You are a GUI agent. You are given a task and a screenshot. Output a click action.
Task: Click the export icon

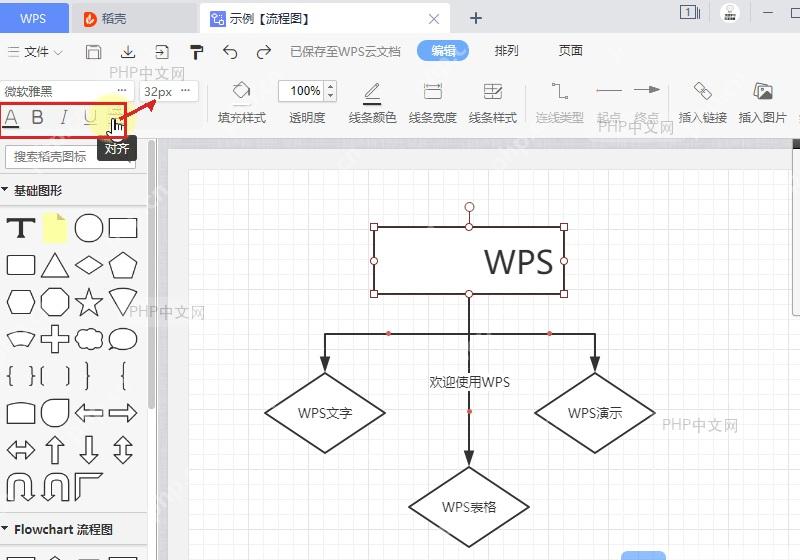point(162,52)
